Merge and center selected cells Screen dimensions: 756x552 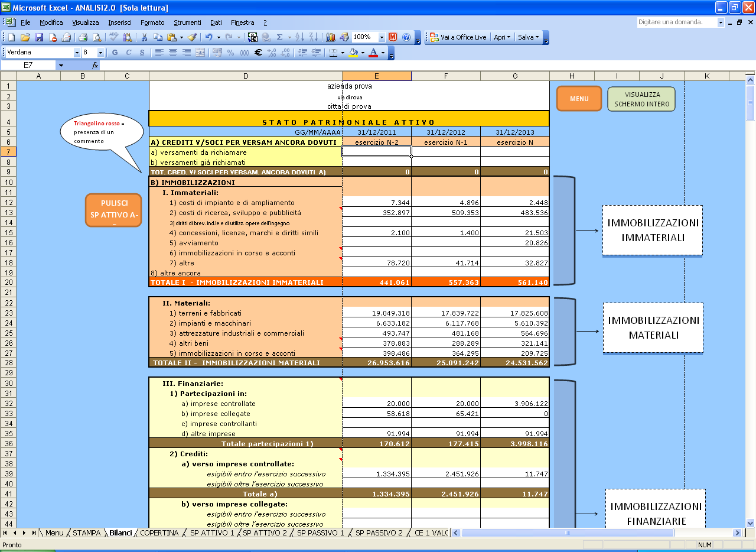201,53
